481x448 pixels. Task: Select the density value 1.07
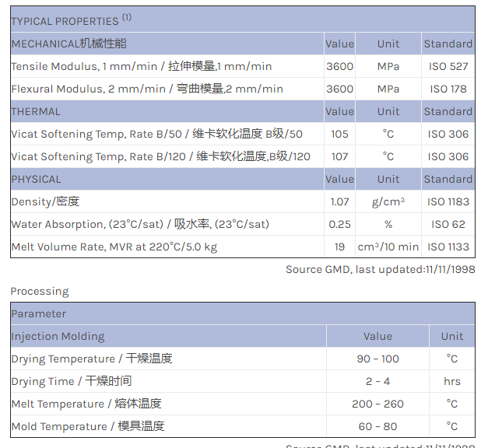339,201
